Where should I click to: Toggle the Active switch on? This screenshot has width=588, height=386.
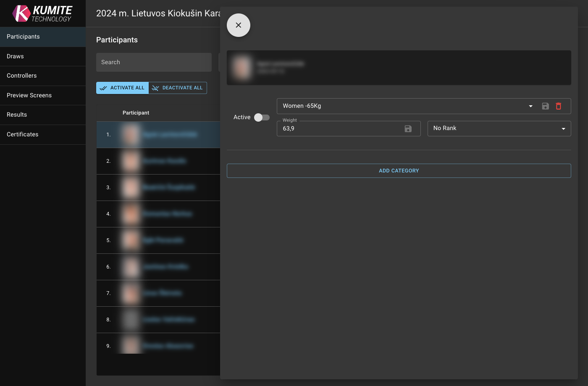pos(262,117)
